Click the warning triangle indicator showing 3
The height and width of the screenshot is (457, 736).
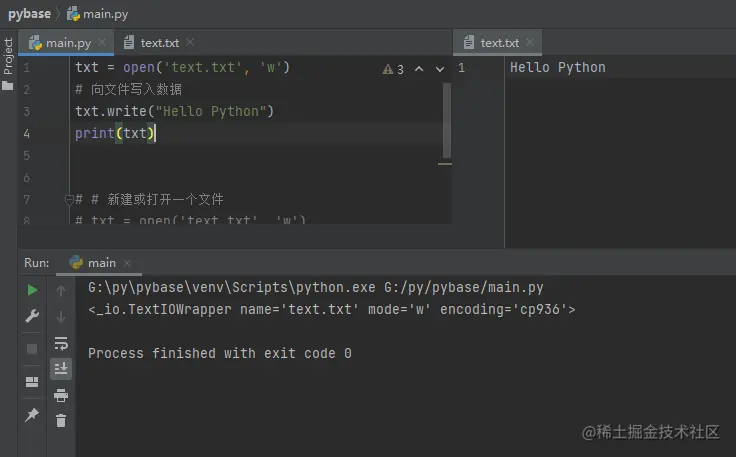click(392, 69)
